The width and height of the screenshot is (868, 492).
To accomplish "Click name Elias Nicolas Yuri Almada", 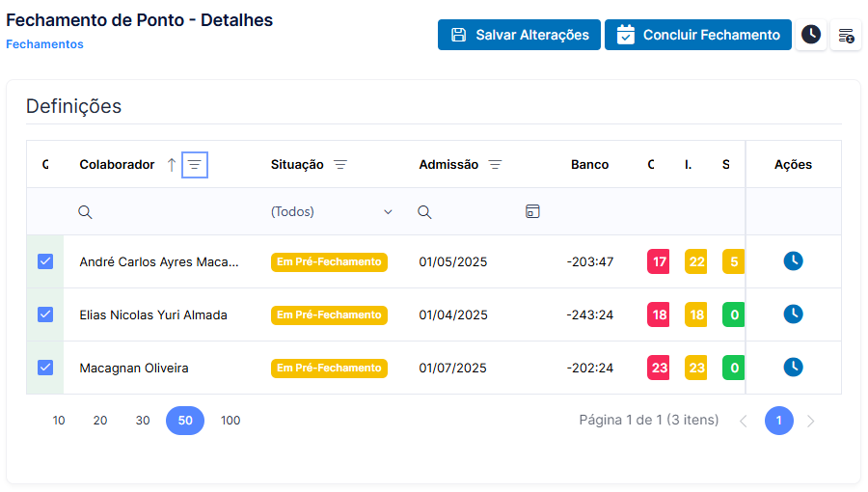I will pyautogui.click(x=153, y=314).
